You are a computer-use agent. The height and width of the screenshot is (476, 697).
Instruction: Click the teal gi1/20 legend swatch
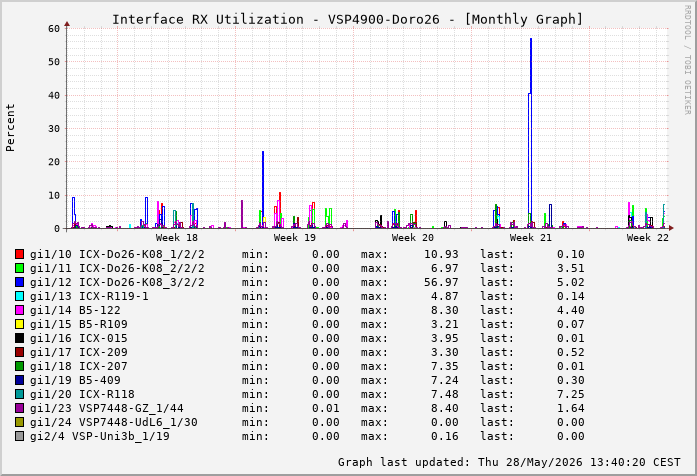pos(20,394)
